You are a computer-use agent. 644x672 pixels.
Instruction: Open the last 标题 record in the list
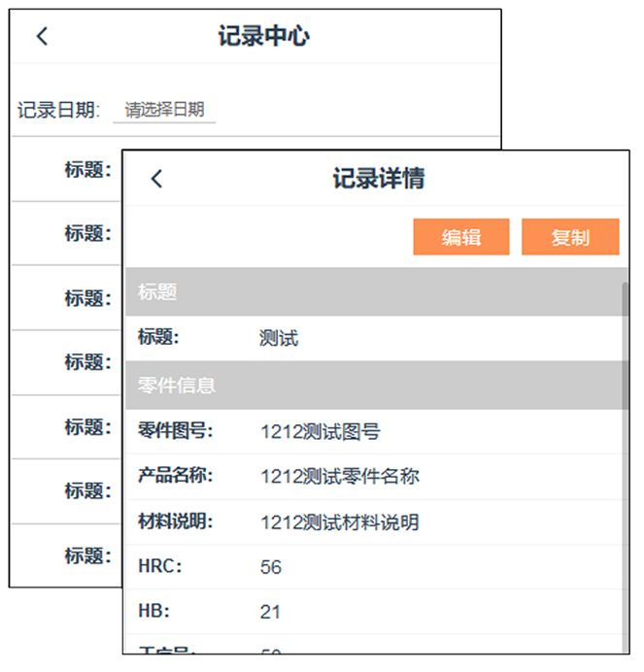pos(87,555)
